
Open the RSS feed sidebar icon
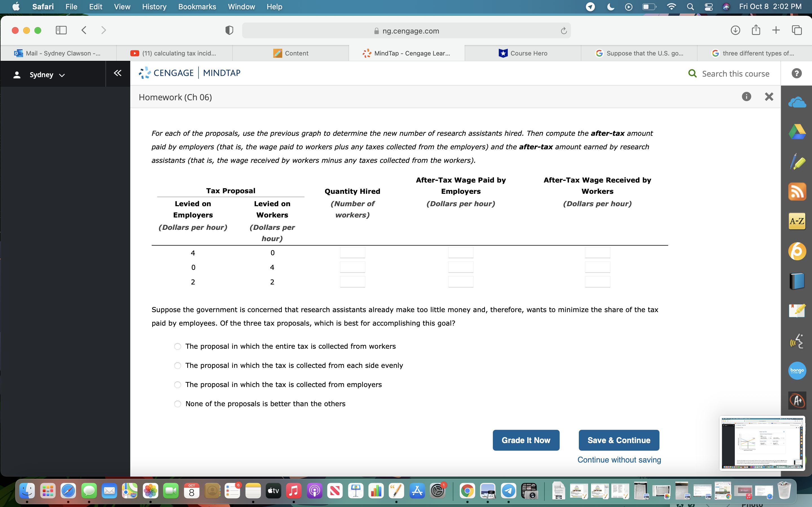coord(797,192)
